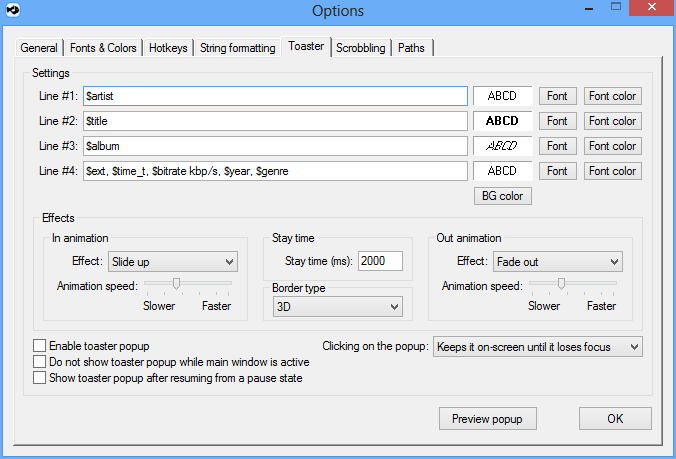Click the application icon in title bar
Image resolution: width=676 pixels, height=459 pixels.
12,11
